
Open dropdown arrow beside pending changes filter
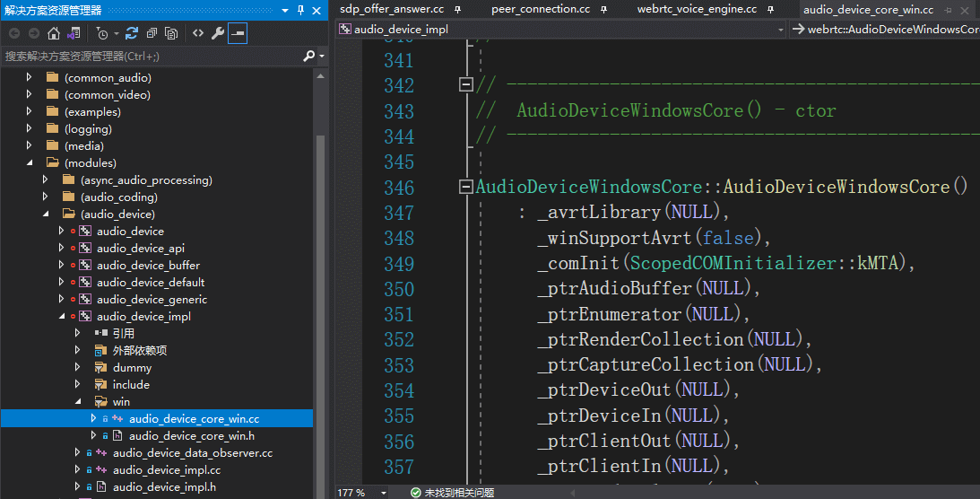tap(117, 34)
